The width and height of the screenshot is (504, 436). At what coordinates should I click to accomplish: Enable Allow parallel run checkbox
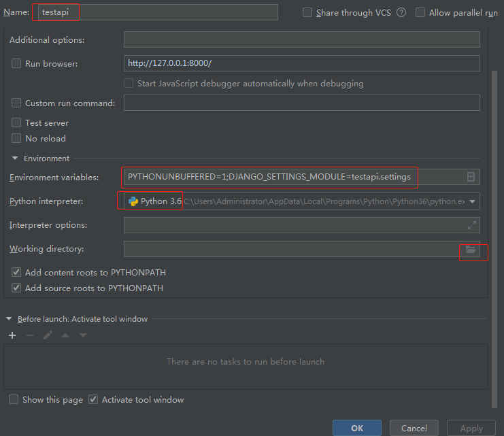pyautogui.click(x=420, y=12)
